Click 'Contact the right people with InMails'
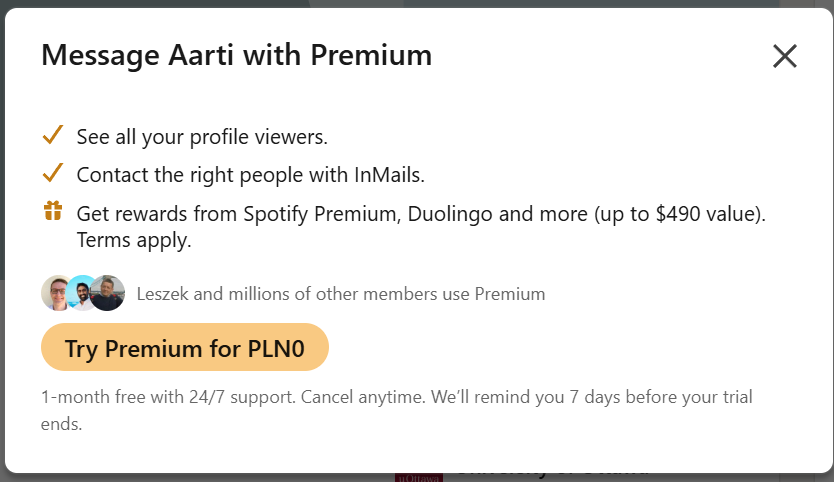The image size is (834, 482). point(250,174)
